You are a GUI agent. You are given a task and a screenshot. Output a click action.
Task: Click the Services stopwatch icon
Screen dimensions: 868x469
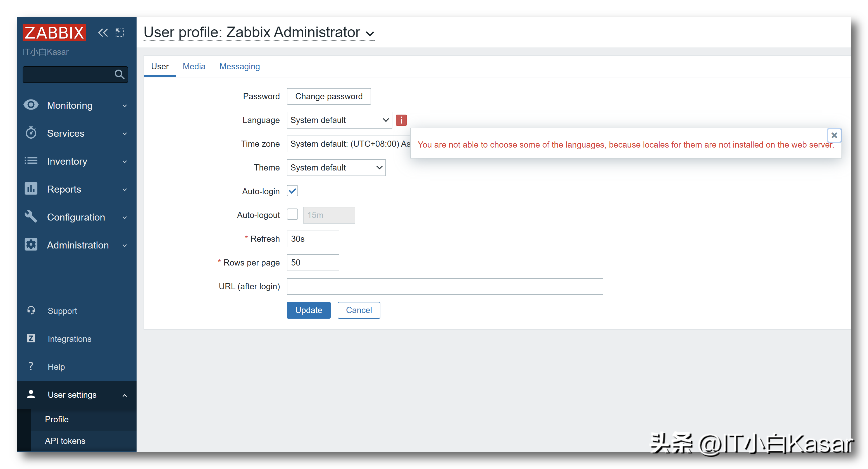coord(31,133)
